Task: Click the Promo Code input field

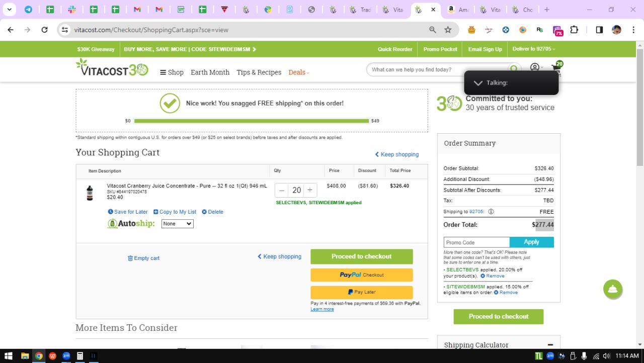Action: [x=476, y=242]
